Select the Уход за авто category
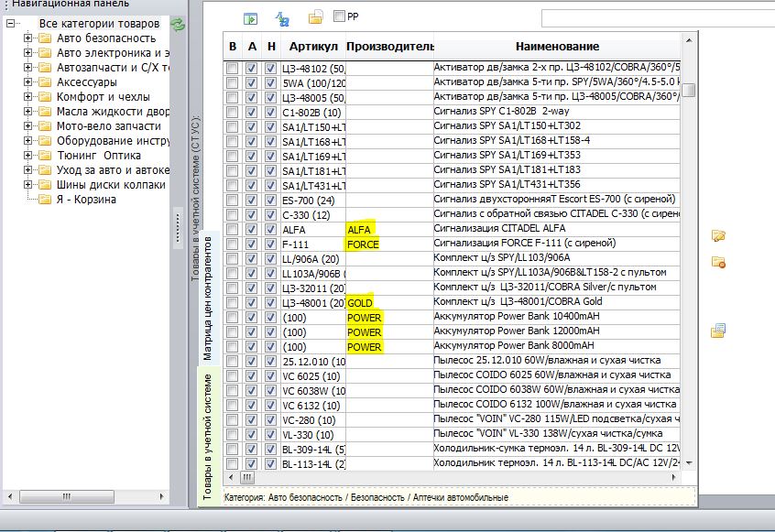The image size is (775, 532). [113, 170]
